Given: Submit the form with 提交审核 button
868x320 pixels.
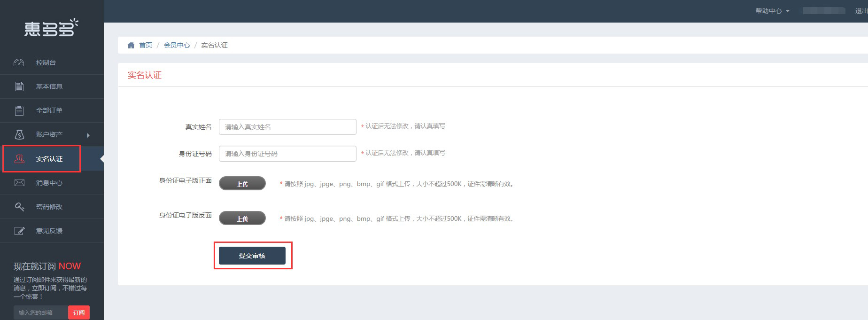Looking at the screenshot, I should [x=252, y=256].
